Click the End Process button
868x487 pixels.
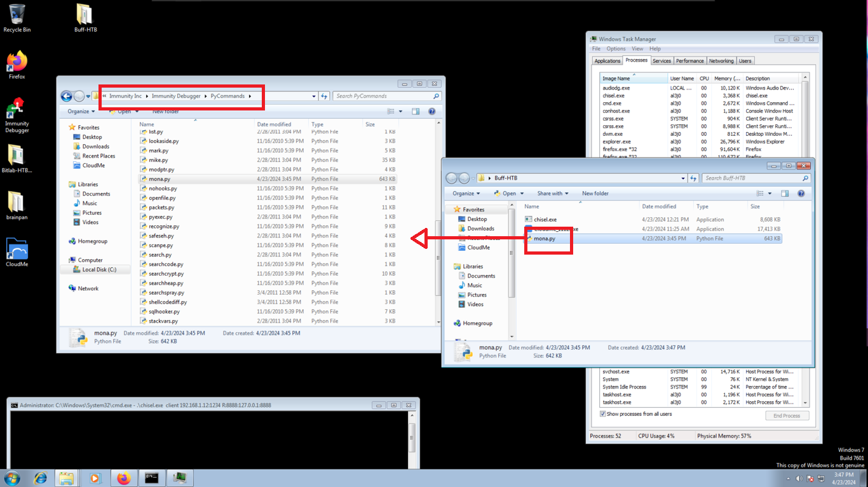(787, 416)
